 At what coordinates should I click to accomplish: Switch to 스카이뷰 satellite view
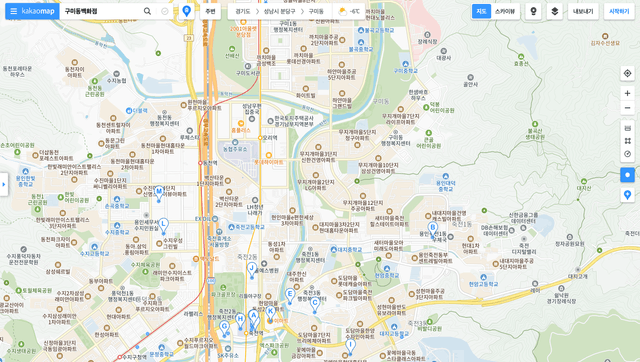[505, 11]
